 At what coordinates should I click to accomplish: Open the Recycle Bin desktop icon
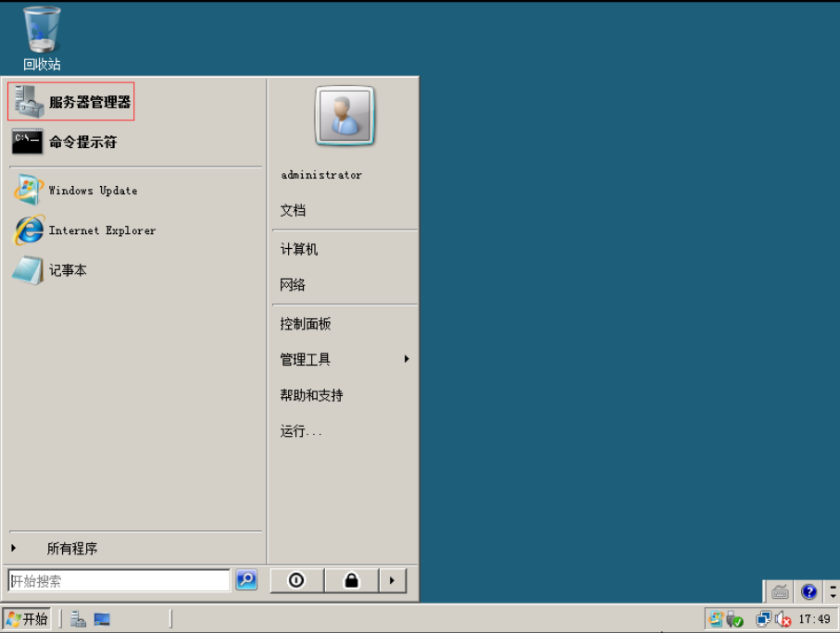[x=42, y=39]
